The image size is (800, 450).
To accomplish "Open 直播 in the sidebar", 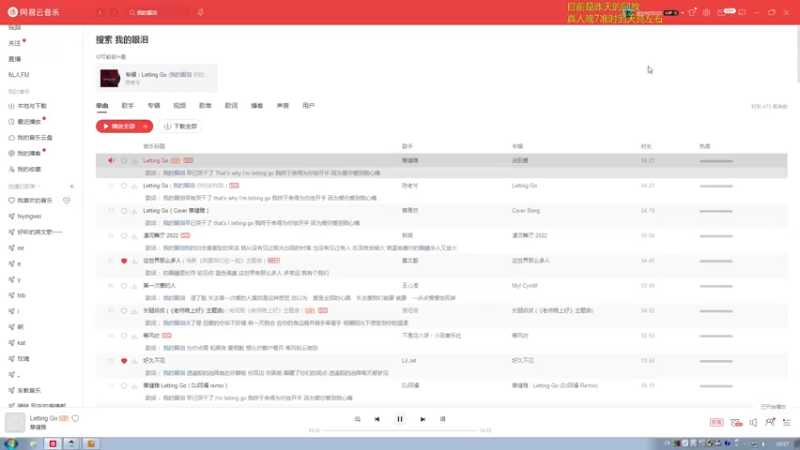I will 15,59.
